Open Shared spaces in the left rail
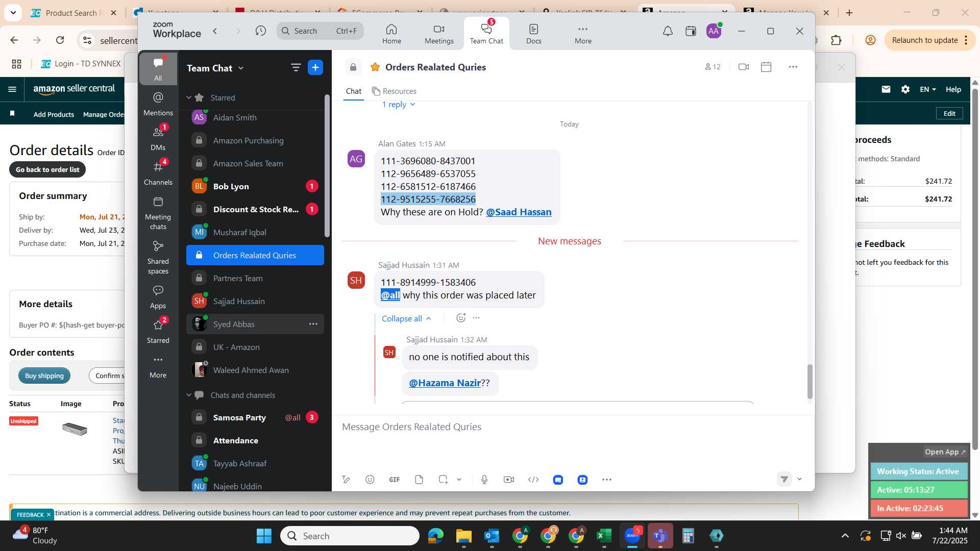Viewport: 980px width, 551px height. coord(158,257)
